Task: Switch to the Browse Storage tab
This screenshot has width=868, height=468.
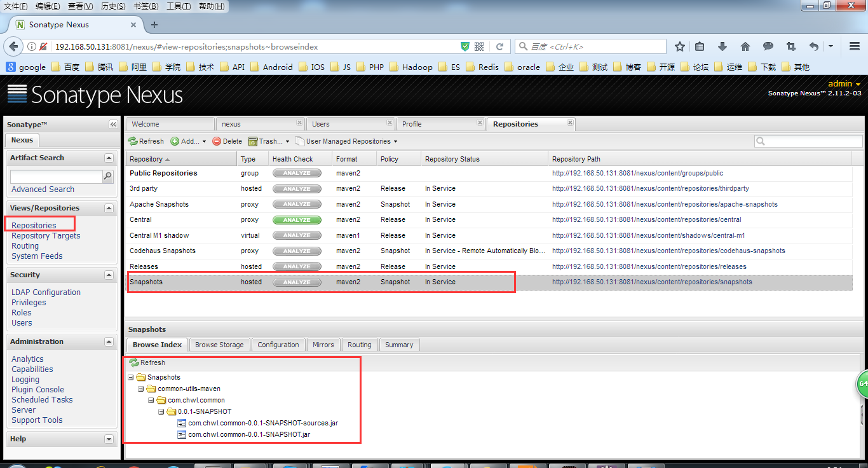Action: point(219,345)
